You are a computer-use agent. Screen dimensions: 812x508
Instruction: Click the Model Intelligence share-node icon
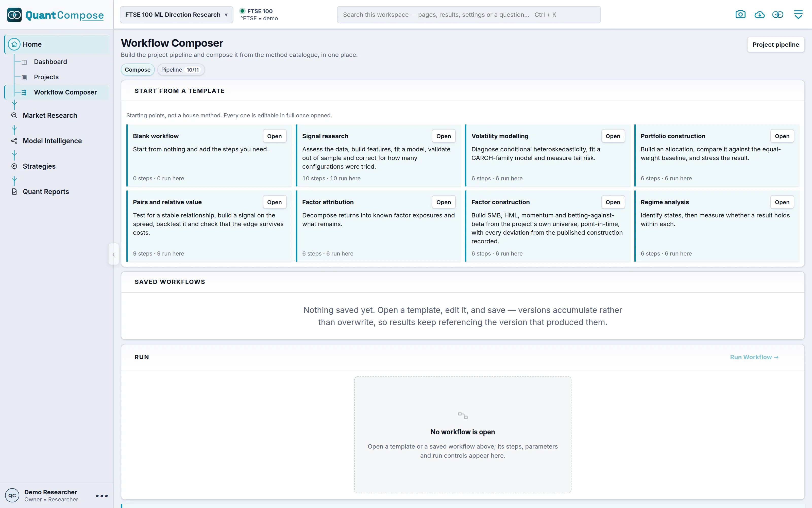point(14,141)
